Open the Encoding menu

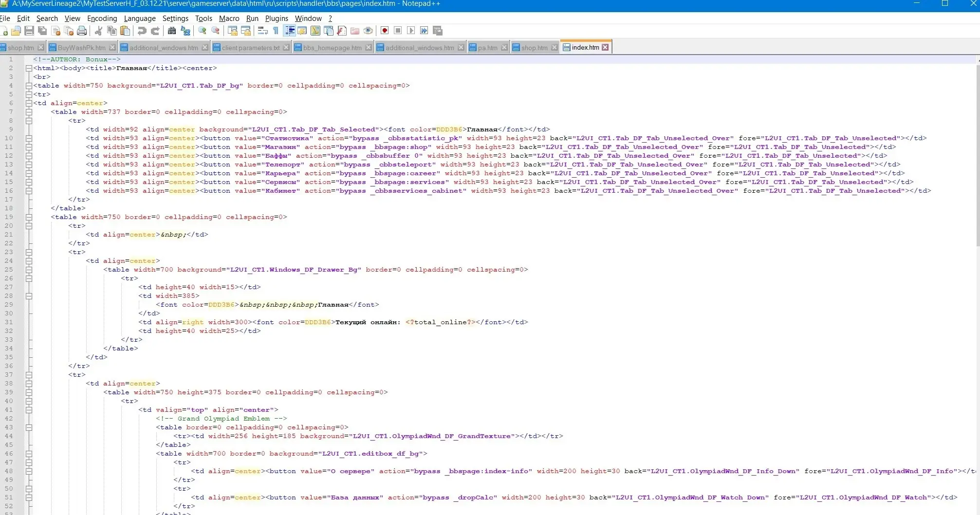click(x=102, y=18)
